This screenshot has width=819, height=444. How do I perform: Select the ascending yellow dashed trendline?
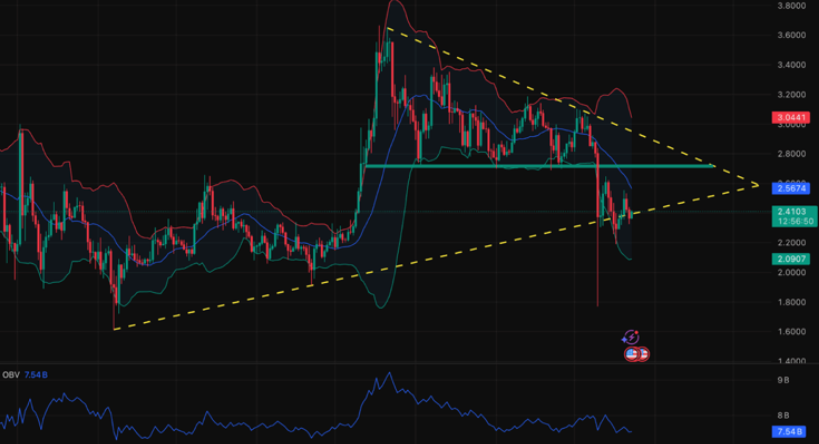tap(436, 256)
